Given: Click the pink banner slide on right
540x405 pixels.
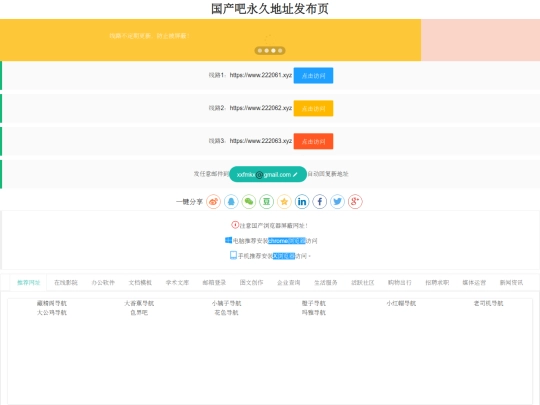Looking at the screenshot, I should (x=480, y=40).
